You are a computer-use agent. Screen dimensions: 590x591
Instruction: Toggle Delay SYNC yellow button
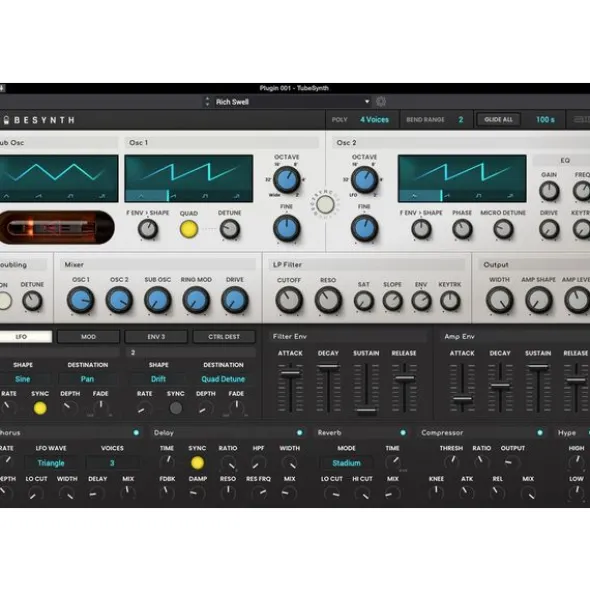click(197, 463)
